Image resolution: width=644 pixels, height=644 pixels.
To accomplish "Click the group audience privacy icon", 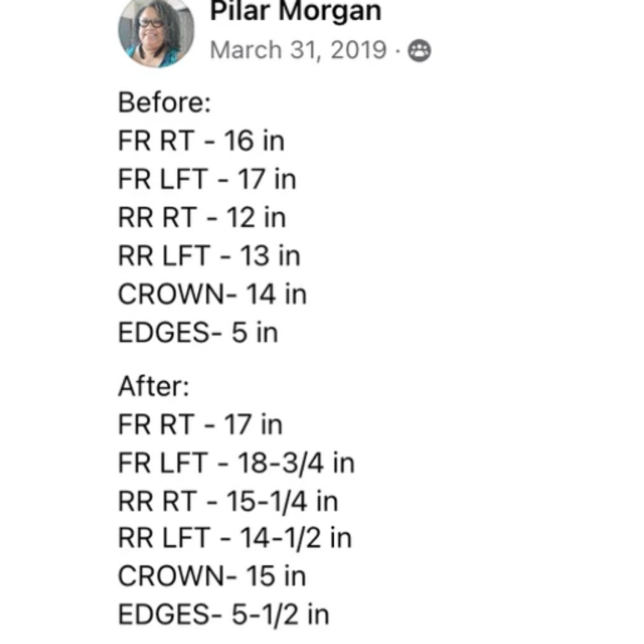I will 419,50.
